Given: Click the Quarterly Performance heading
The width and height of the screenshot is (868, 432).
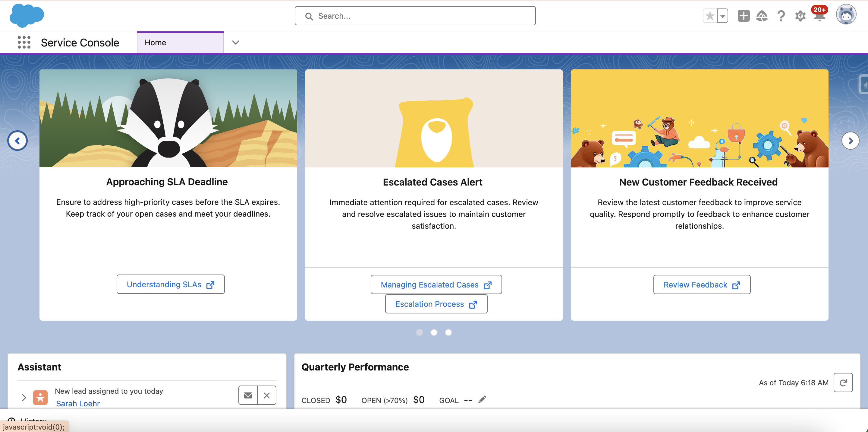Looking at the screenshot, I should (x=355, y=367).
